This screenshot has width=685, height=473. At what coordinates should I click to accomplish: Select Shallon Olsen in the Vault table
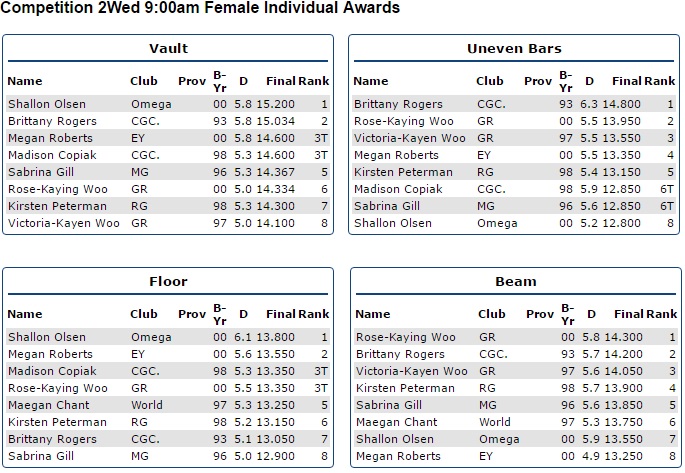click(47, 104)
